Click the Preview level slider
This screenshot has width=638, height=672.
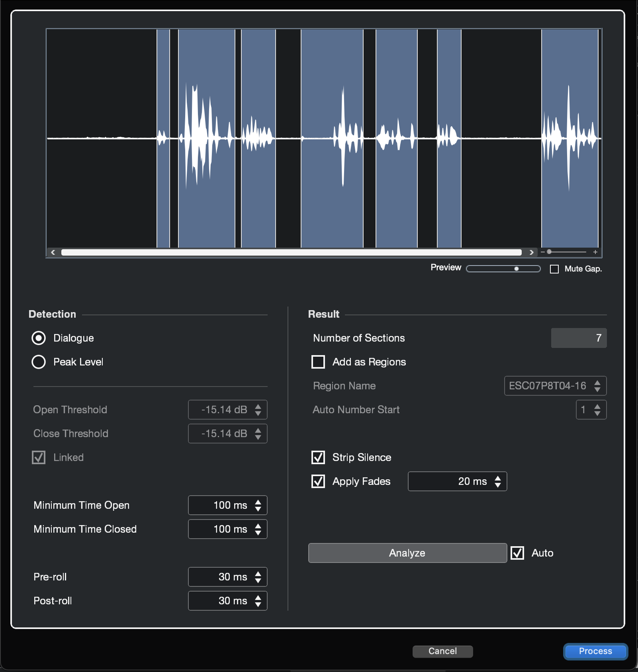pos(503,269)
